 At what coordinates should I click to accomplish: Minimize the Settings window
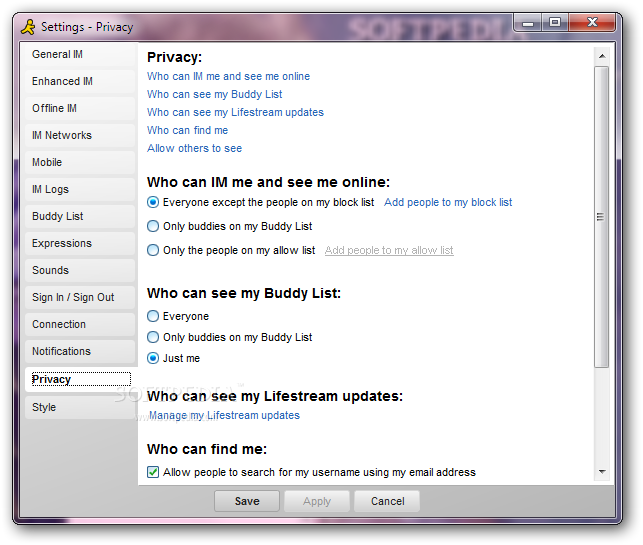coord(528,23)
